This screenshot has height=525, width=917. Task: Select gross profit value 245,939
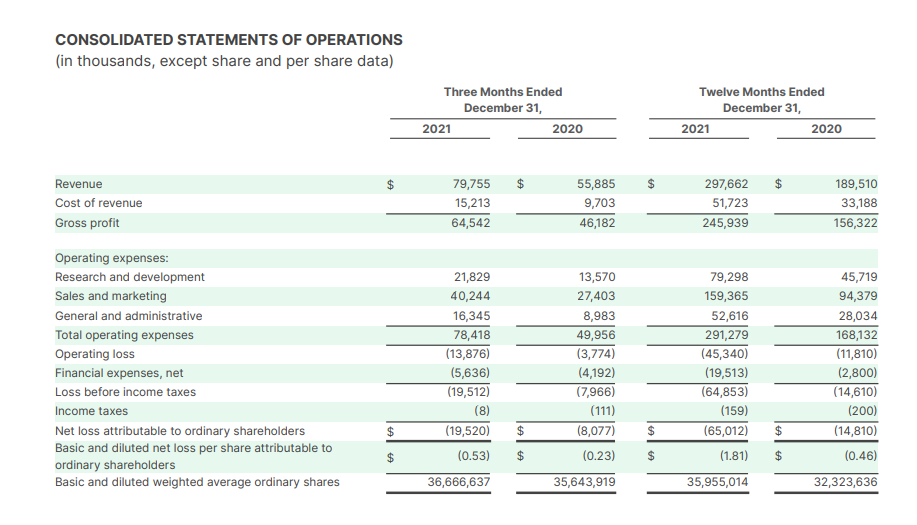[x=725, y=223]
